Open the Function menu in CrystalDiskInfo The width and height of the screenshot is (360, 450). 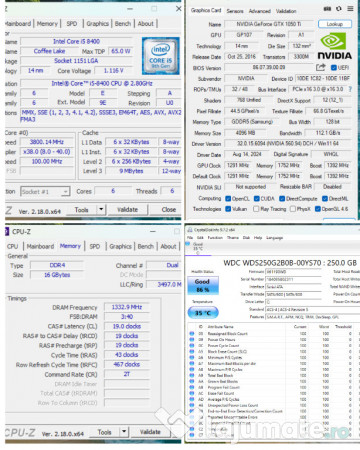click(x=215, y=238)
